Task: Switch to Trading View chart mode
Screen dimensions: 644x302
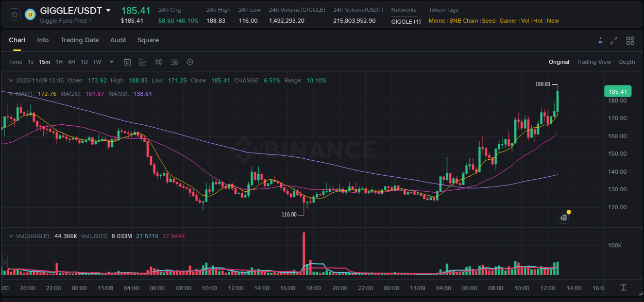Action: coord(594,61)
